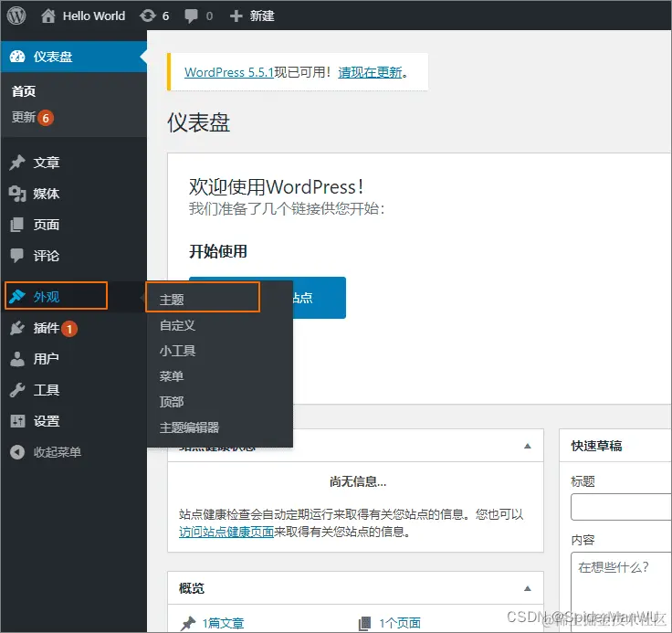This screenshot has width=672, height=633.
Task: Open 仪表盘 in the sidebar
Action: pos(74,57)
